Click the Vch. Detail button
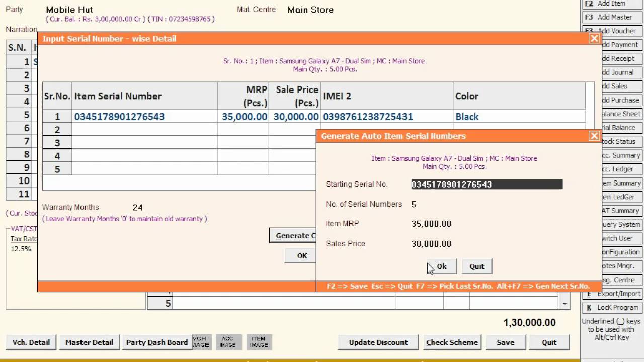Viewport: 644px width, 362px height. (31, 342)
